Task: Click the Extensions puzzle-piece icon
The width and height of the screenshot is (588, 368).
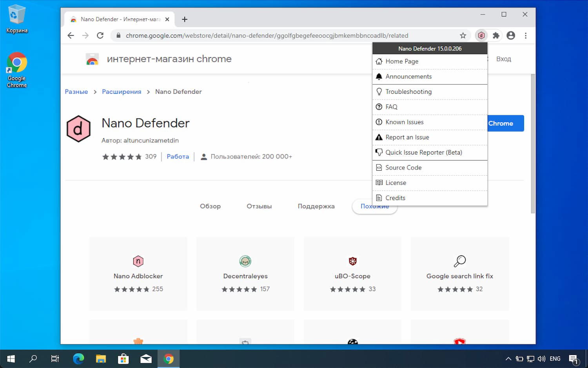Action: (496, 35)
